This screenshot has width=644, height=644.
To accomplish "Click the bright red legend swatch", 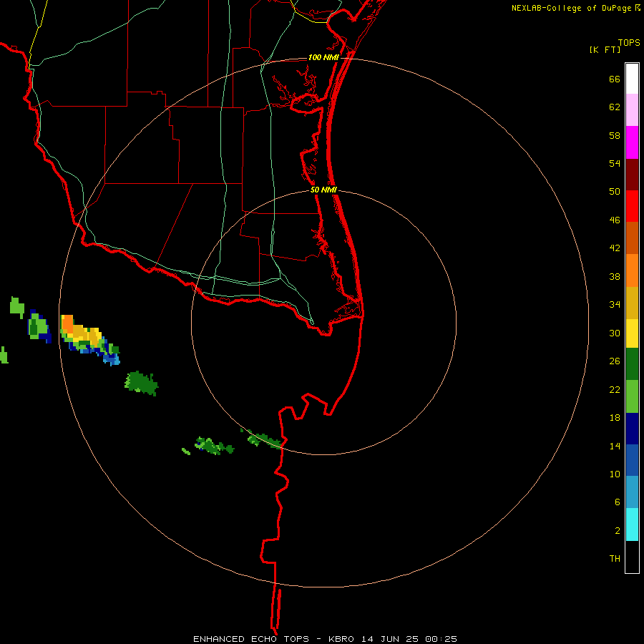I will 632,206.
